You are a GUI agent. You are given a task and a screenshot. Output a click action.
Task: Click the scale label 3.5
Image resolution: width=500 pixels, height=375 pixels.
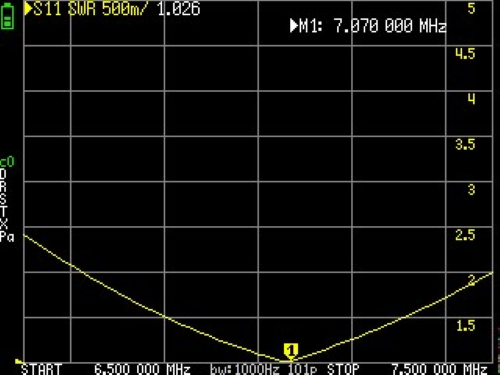(465, 144)
